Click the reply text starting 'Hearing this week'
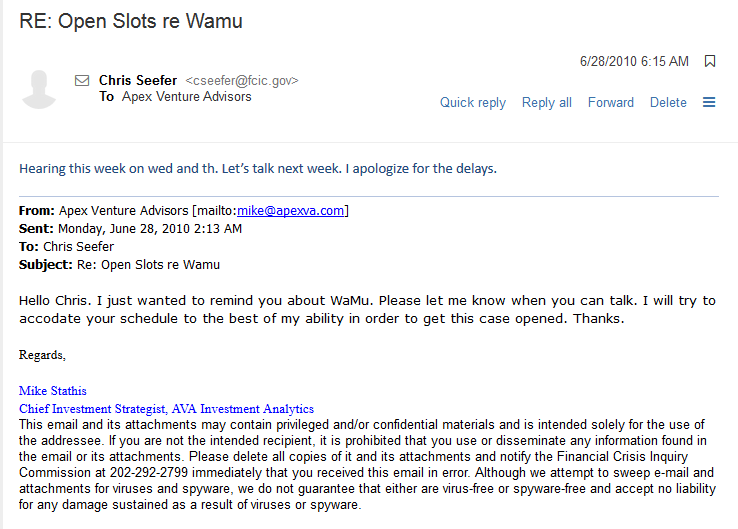 [258, 168]
